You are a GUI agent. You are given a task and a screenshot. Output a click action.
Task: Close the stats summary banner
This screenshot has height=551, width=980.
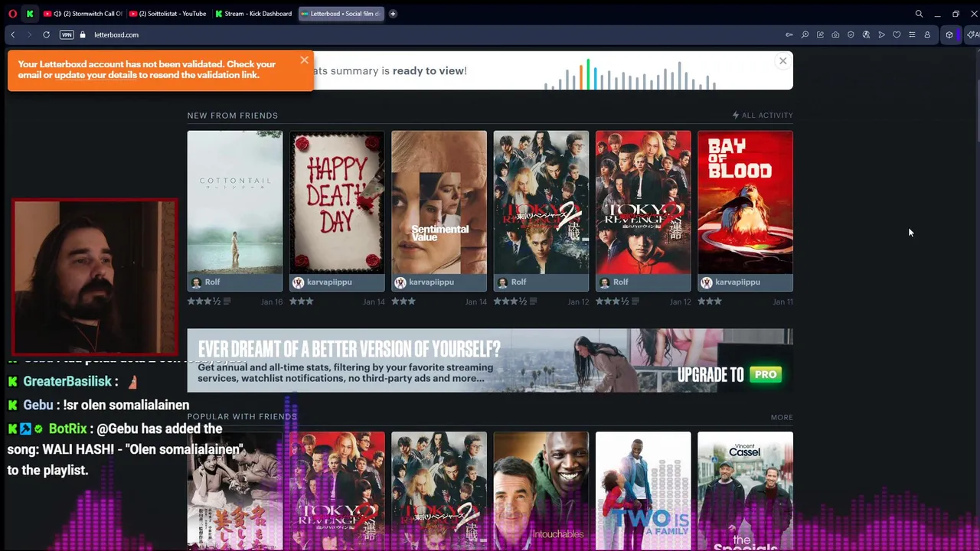[782, 61]
